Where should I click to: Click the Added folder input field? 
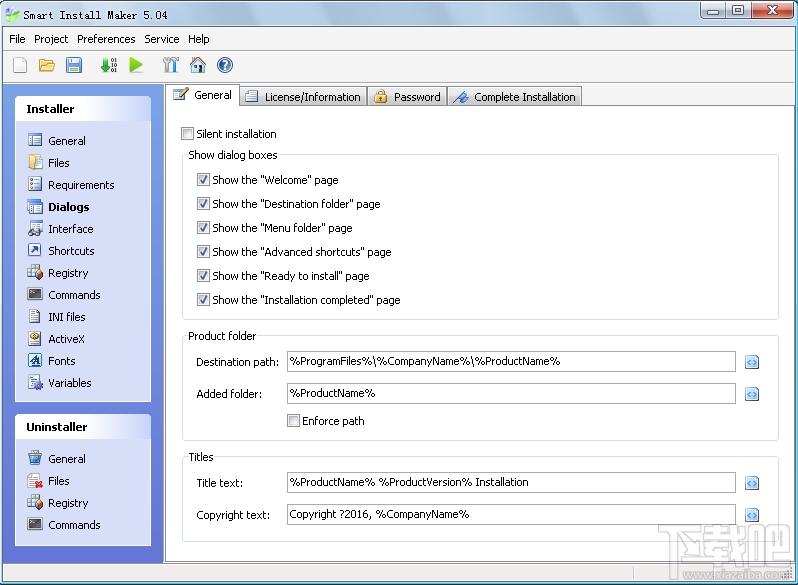(x=511, y=394)
